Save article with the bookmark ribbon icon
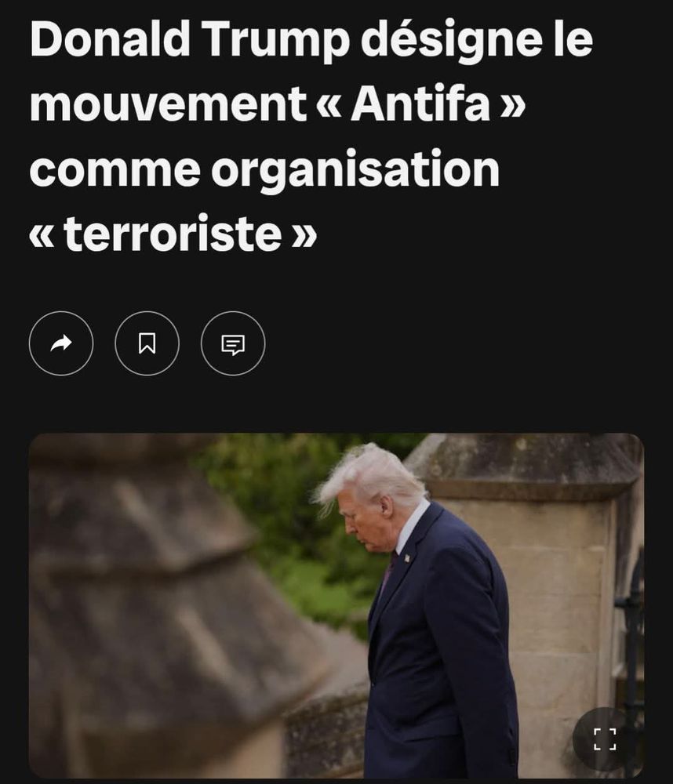This screenshot has height=784, width=673. 147,343
